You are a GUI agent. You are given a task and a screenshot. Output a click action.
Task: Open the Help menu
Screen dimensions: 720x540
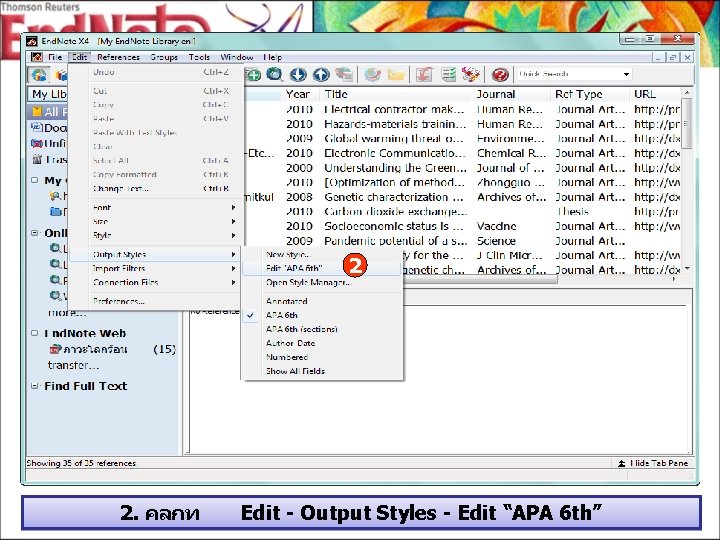[x=273, y=57]
